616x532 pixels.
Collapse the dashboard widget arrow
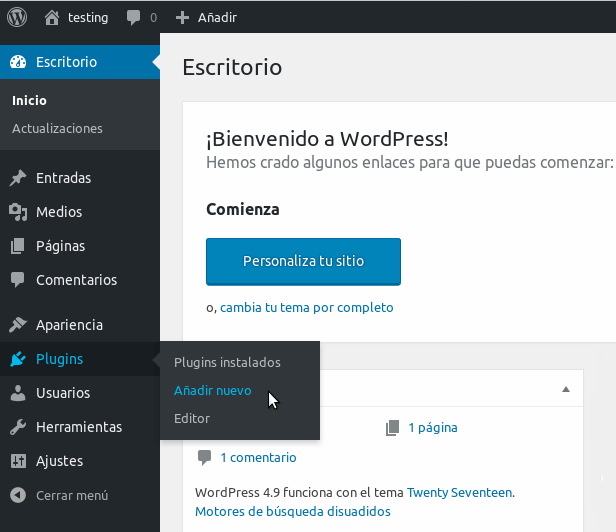565,388
